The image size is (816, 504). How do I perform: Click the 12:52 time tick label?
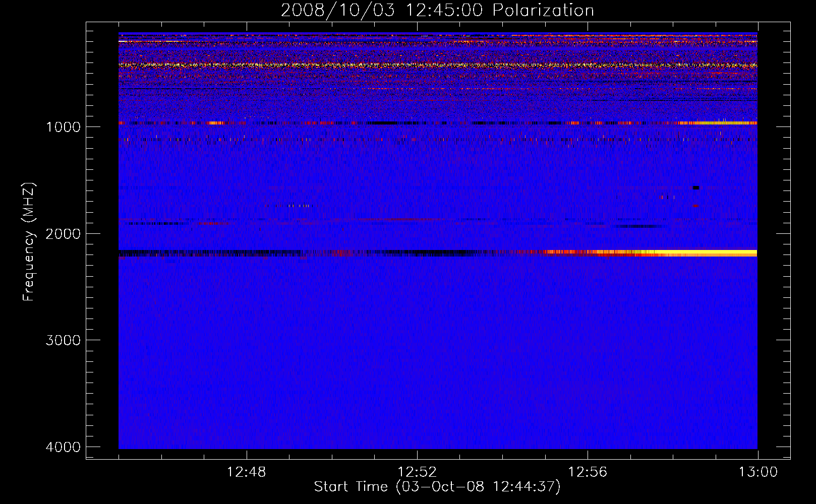(x=417, y=472)
